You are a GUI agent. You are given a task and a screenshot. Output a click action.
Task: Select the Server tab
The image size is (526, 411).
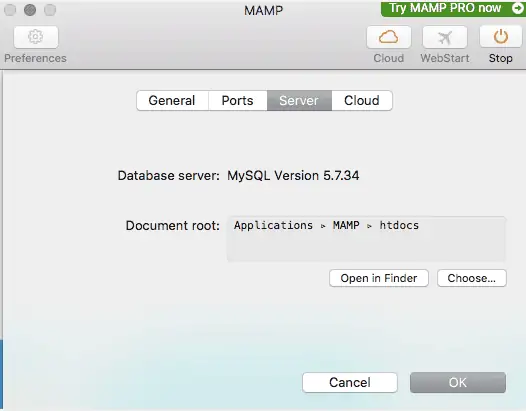click(299, 100)
